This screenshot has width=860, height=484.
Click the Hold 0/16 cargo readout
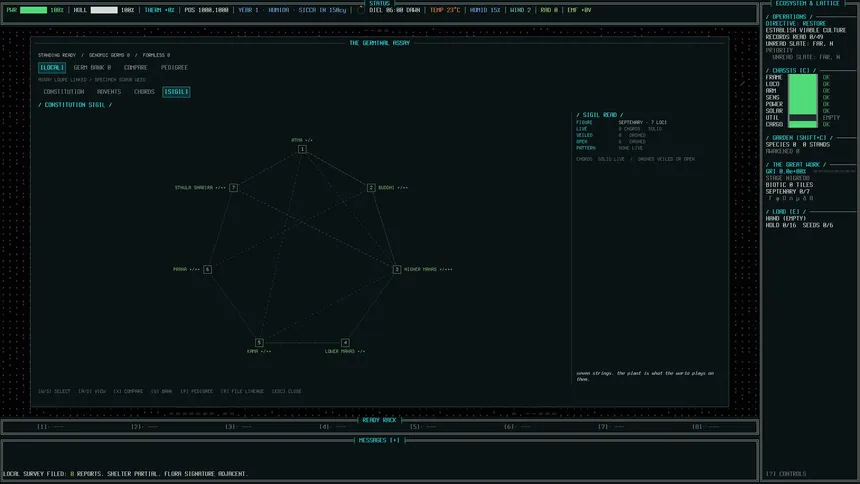click(x=781, y=225)
